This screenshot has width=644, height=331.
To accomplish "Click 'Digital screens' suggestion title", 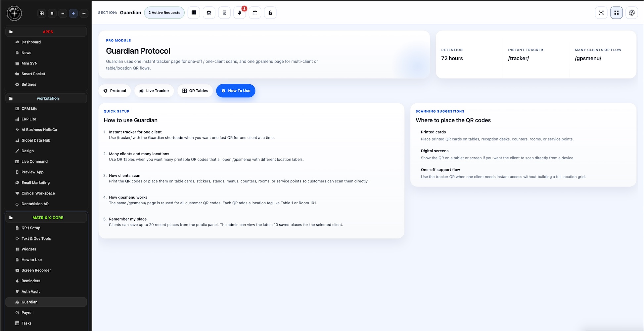I will coord(435,151).
